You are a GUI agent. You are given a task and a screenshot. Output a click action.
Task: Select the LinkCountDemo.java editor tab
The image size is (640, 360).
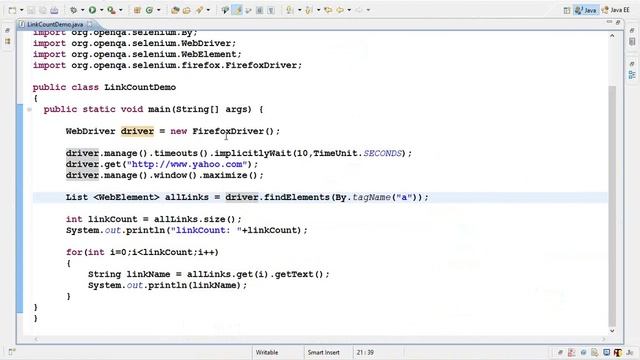click(55, 24)
